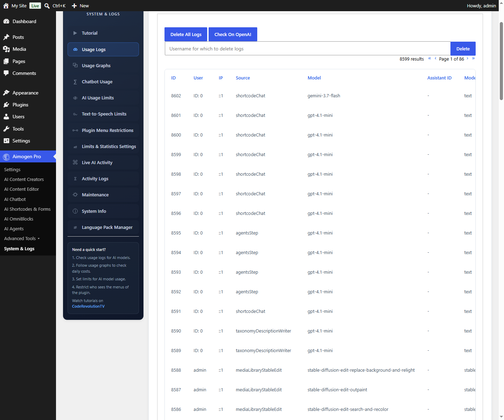Click the Chatbot Usage sigma icon

(x=75, y=82)
